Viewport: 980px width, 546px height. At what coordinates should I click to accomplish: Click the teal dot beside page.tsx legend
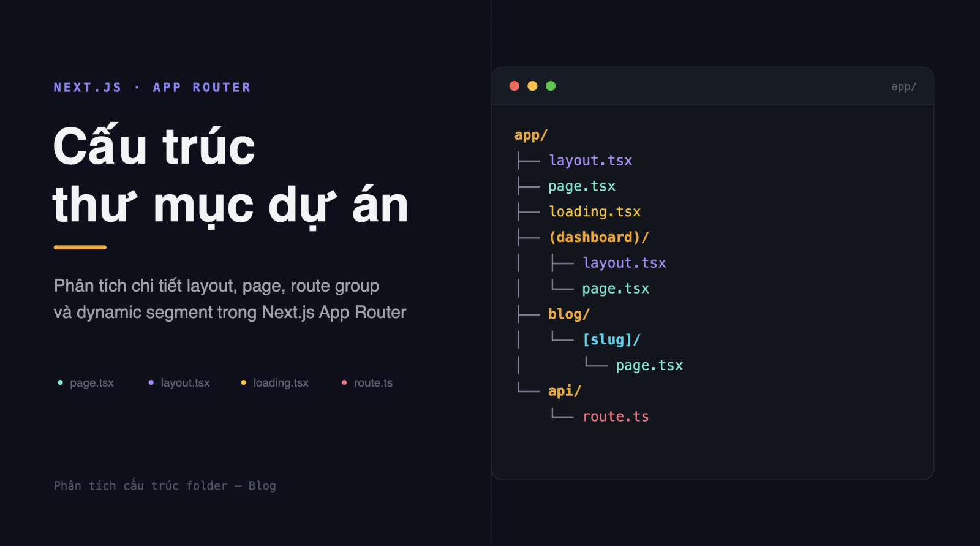[60, 382]
